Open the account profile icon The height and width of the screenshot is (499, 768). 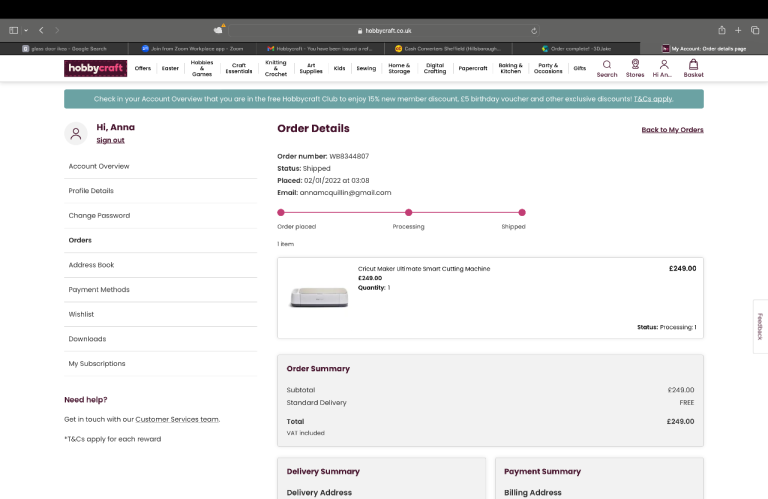click(663, 68)
